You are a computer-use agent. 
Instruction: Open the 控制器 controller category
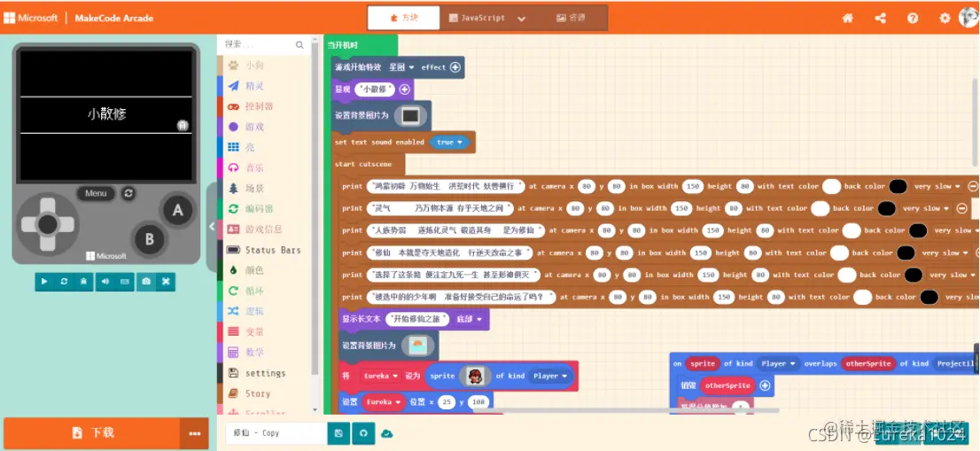click(263, 107)
